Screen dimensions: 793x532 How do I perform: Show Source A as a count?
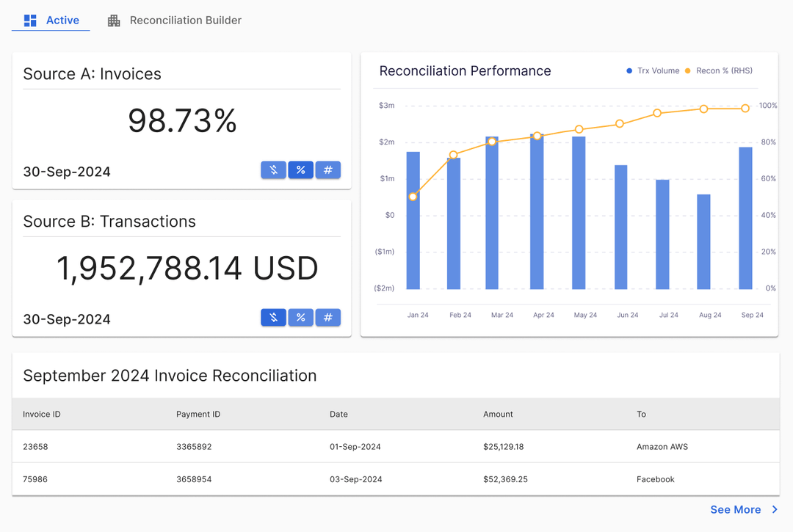click(327, 170)
